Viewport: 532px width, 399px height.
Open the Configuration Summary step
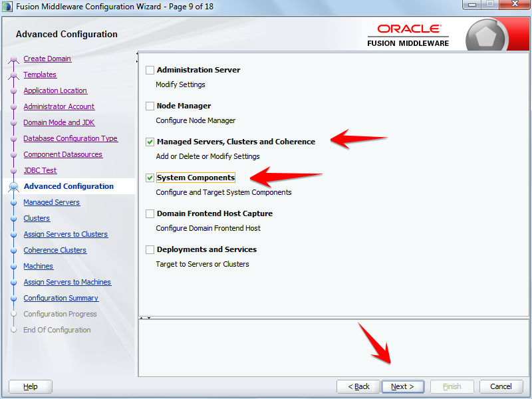(x=61, y=298)
